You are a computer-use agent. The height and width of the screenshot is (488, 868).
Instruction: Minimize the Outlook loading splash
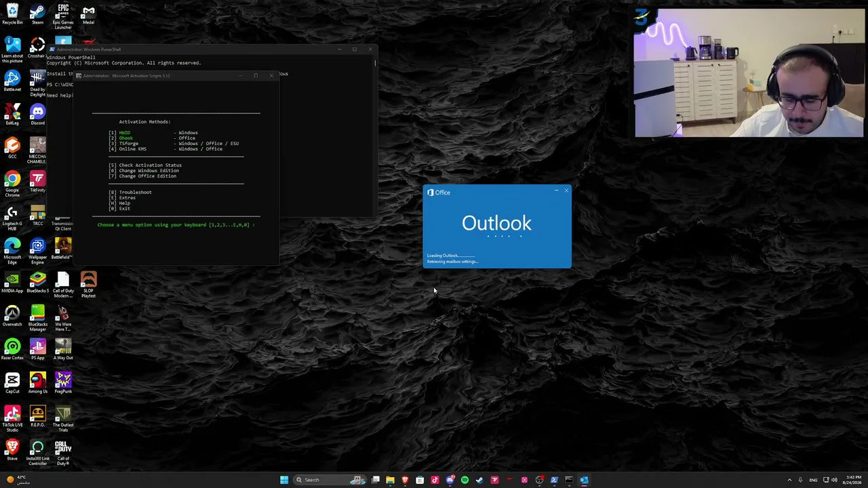(557, 190)
